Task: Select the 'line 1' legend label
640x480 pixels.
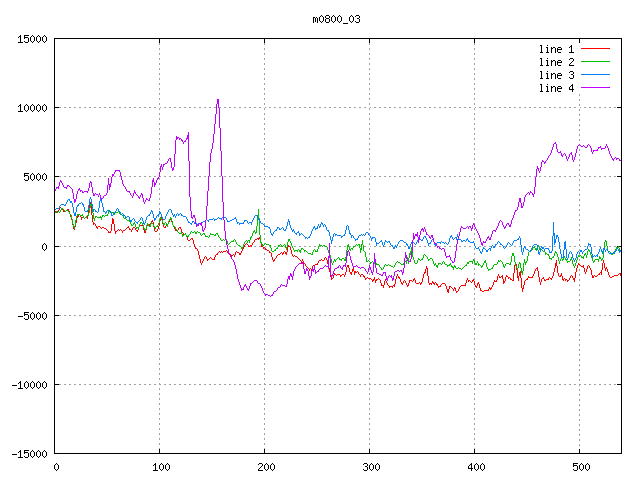Action: (557, 49)
